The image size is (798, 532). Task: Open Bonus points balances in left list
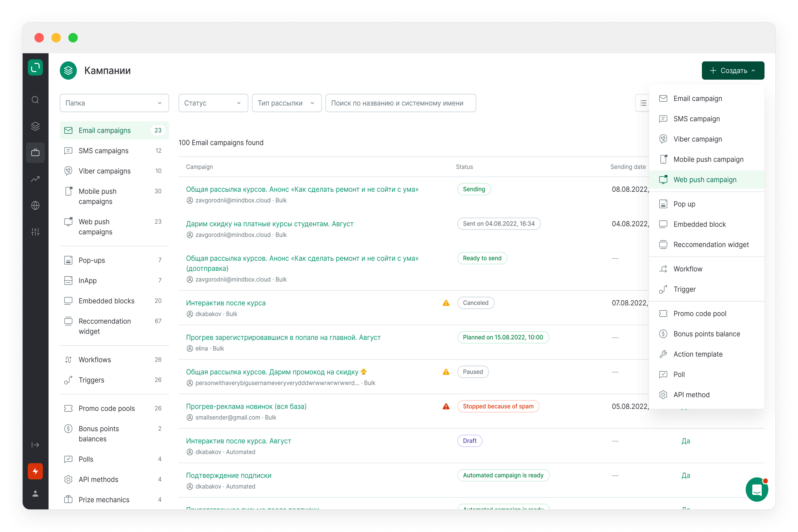(114, 434)
